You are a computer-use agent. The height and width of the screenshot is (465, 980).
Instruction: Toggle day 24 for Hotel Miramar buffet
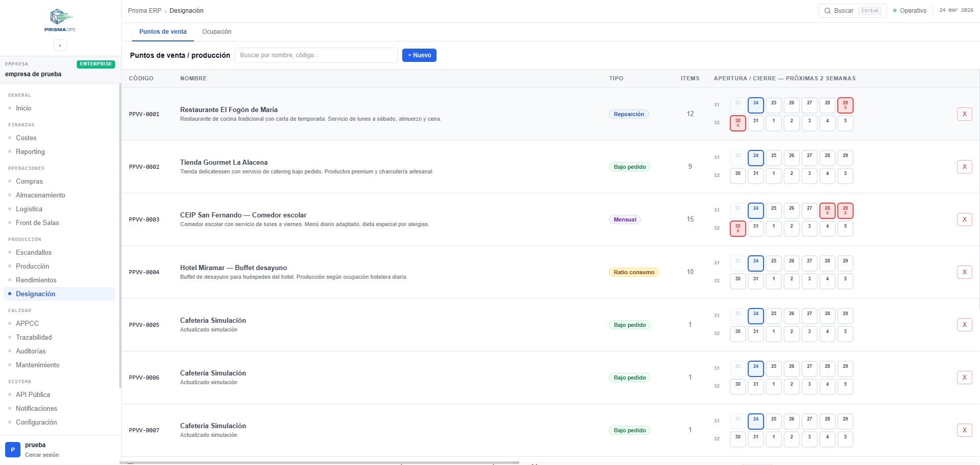755,263
